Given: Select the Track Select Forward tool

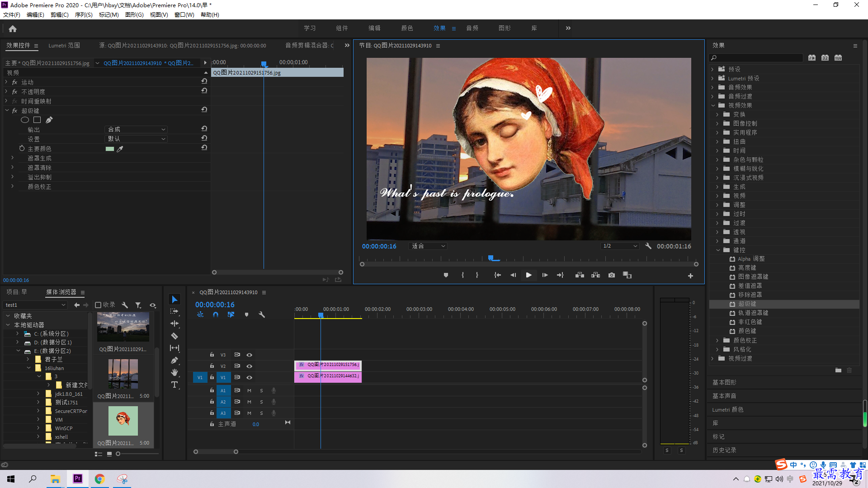Looking at the screenshot, I should point(175,311).
